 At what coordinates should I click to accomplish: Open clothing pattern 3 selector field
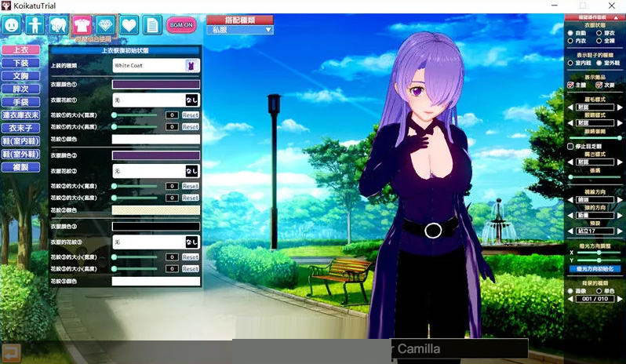coord(156,242)
